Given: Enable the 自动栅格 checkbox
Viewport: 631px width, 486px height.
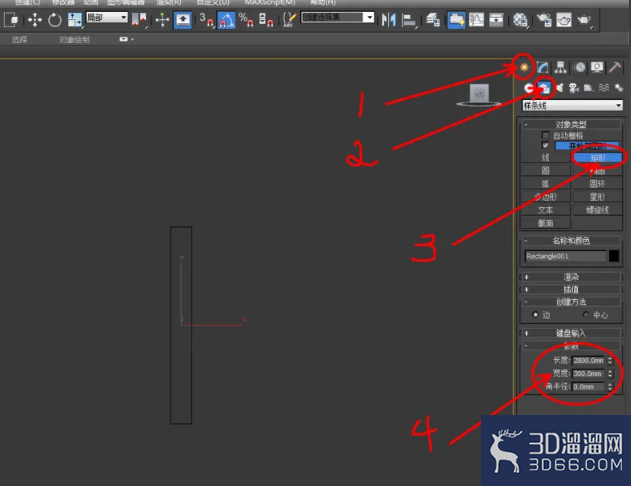Looking at the screenshot, I should pyautogui.click(x=545, y=135).
